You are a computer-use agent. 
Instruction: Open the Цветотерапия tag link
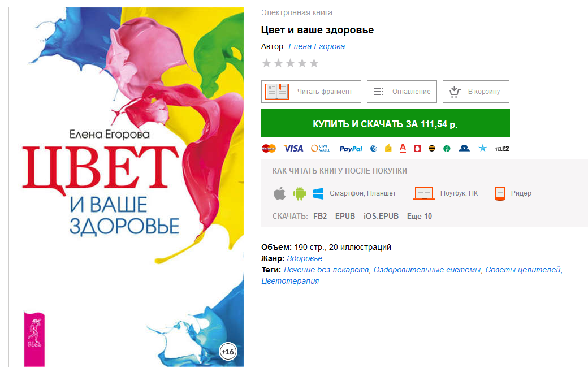tap(290, 281)
